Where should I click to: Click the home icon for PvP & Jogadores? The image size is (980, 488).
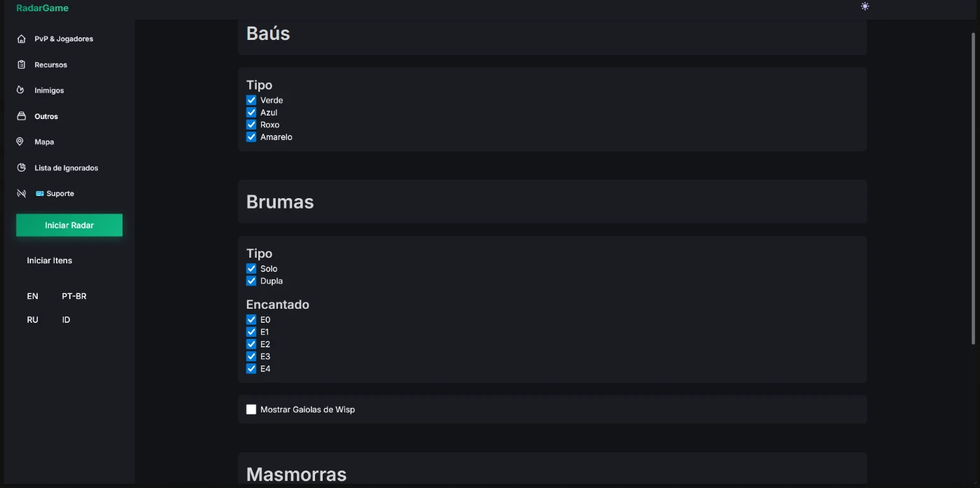point(21,39)
